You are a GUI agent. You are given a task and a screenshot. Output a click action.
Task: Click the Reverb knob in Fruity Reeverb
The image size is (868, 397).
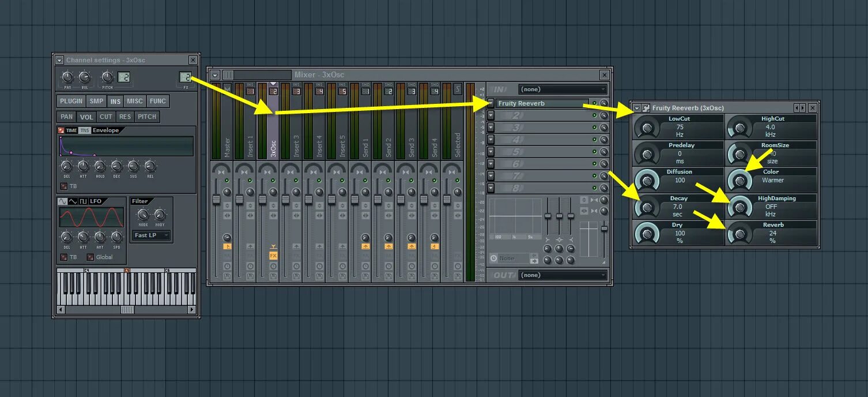coord(739,234)
